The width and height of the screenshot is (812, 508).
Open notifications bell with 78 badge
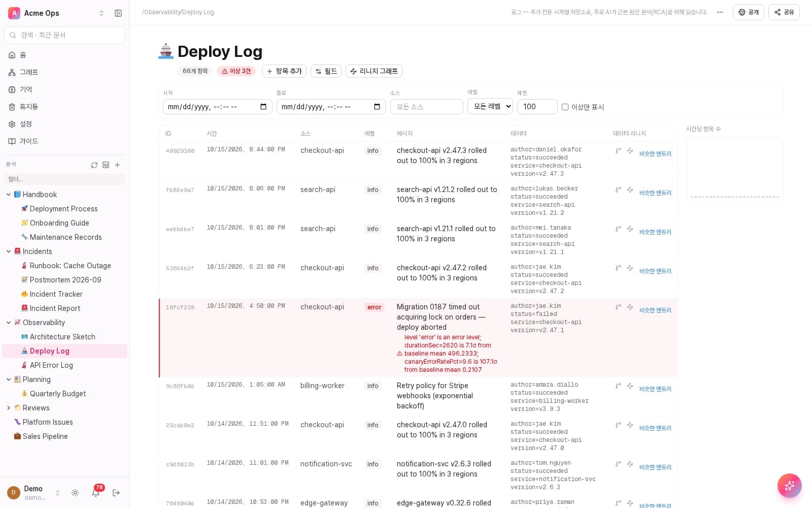[x=95, y=492]
